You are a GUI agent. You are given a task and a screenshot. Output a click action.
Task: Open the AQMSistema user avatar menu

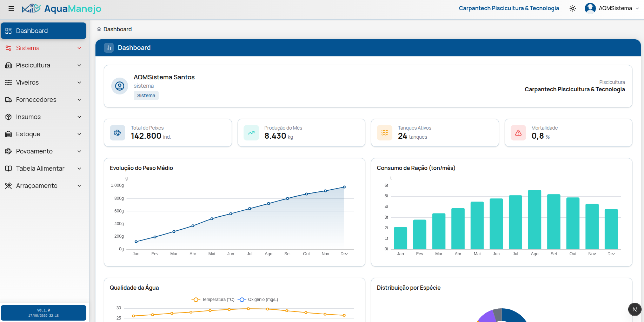tap(590, 8)
